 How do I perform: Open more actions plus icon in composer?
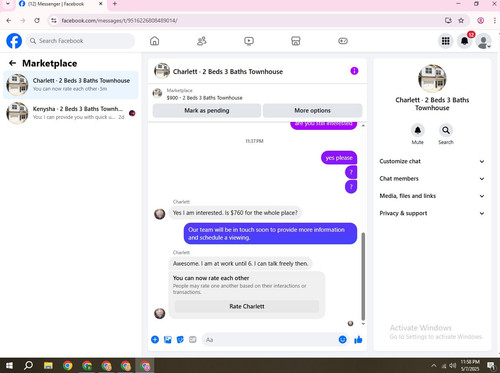(x=155, y=339)
